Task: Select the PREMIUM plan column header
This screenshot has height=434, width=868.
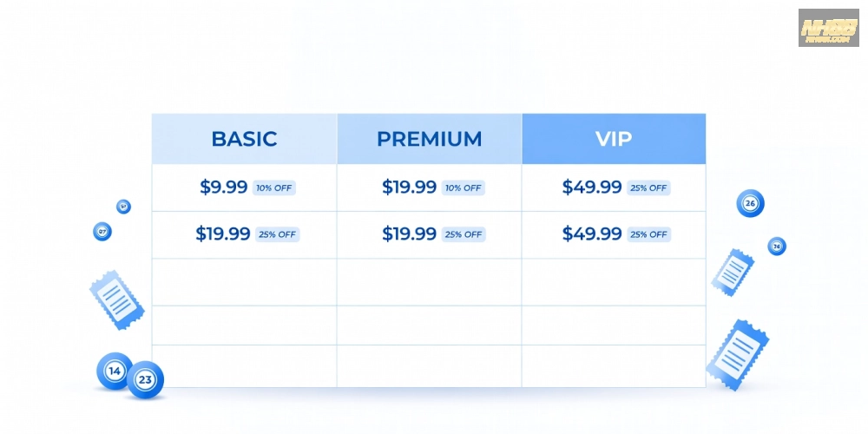Action: coord(429,139)
